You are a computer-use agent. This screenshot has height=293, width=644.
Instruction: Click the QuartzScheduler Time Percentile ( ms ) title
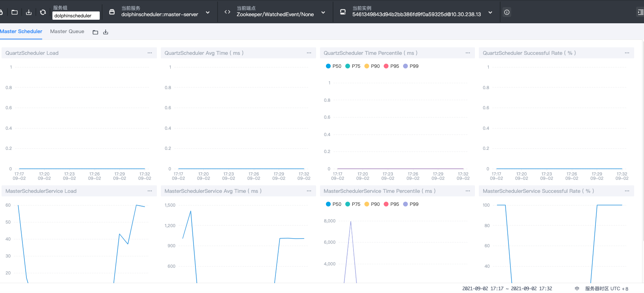click(370, 53)
